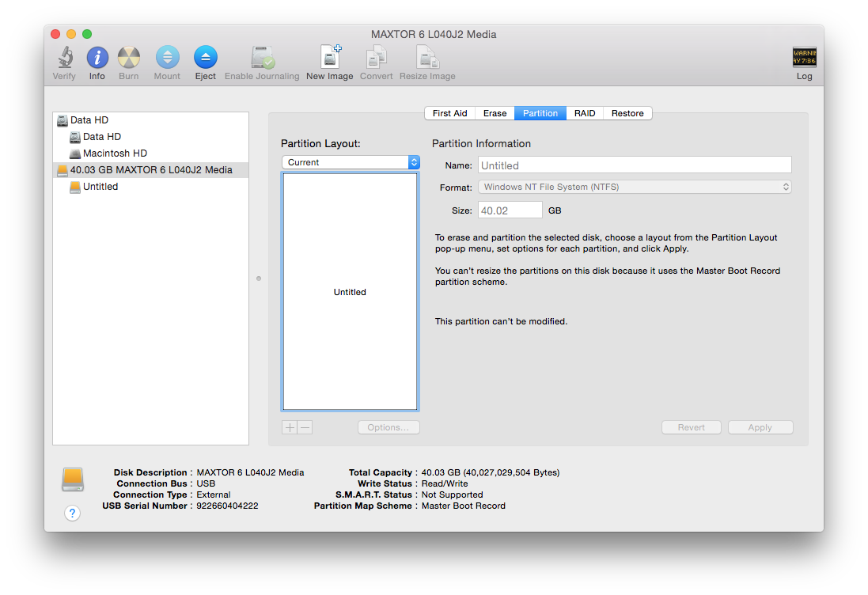The width and height of the screenshot is (868, 595).
Task: Click the Write Status Read/Write value
Action: [x=445, y=483]
